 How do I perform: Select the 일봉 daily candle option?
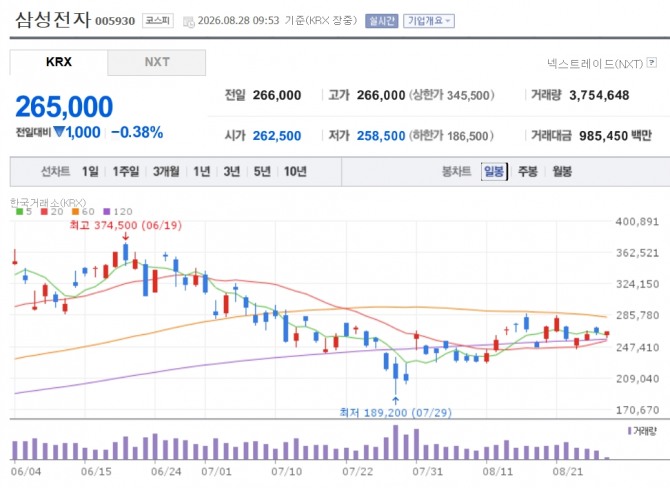(494, 172)
